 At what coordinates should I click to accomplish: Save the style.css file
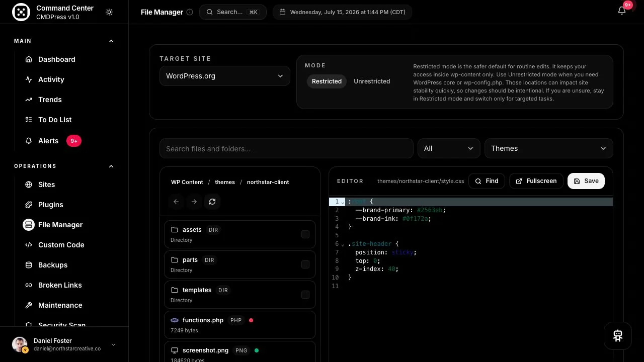(586, 181)
